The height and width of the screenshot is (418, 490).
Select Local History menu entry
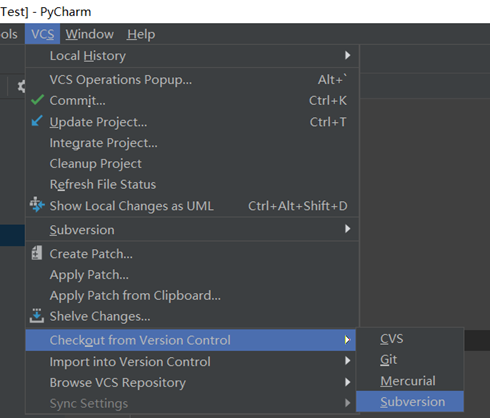[x=192, y=56]
